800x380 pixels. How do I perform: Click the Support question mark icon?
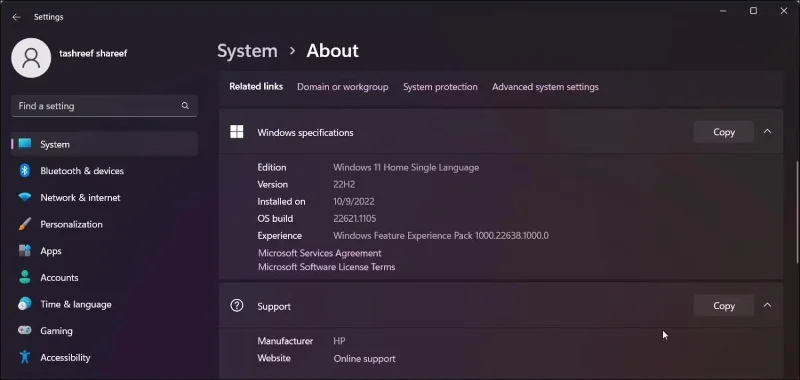[x=237, y=306]
